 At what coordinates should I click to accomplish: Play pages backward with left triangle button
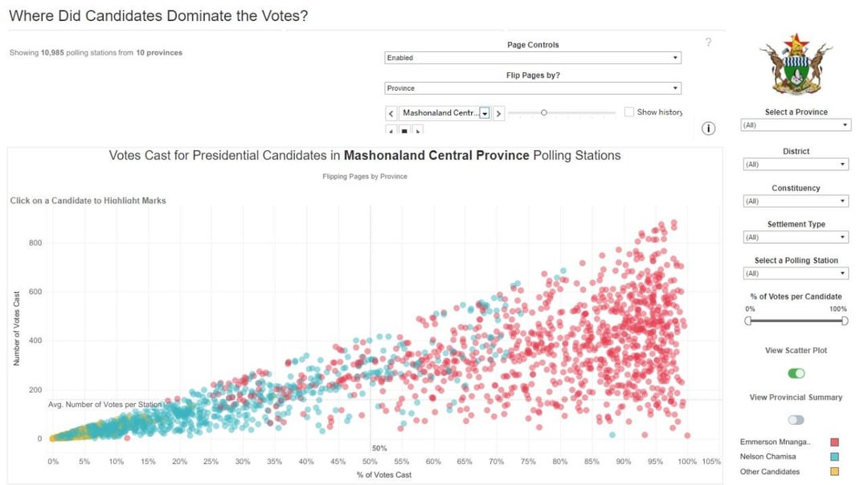[391, 131]
